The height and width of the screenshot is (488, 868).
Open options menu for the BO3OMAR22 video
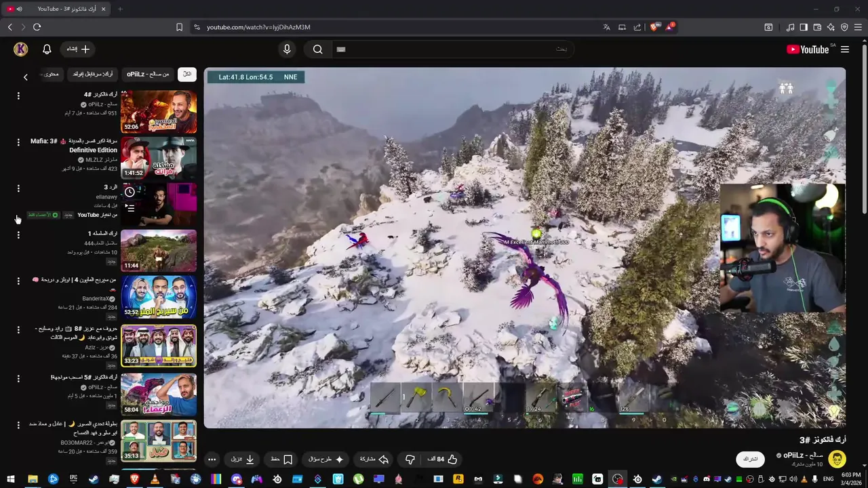pos(18,425)
